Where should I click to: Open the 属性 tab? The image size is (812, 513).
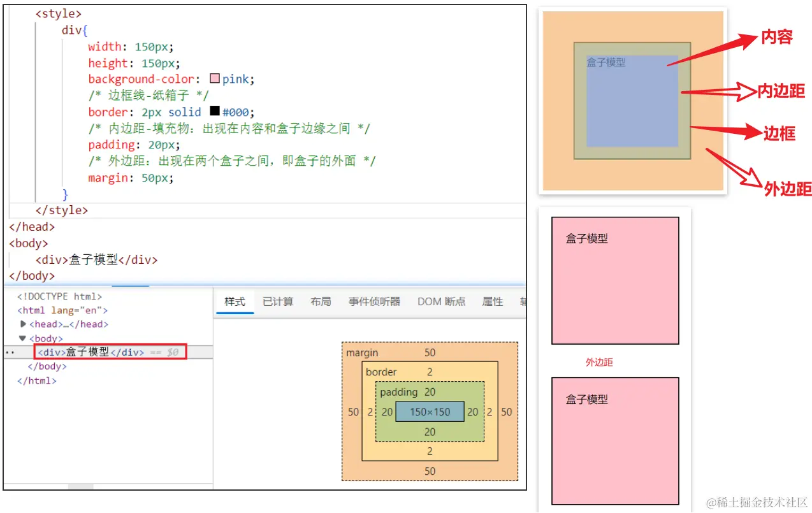(x=492, y=301)
